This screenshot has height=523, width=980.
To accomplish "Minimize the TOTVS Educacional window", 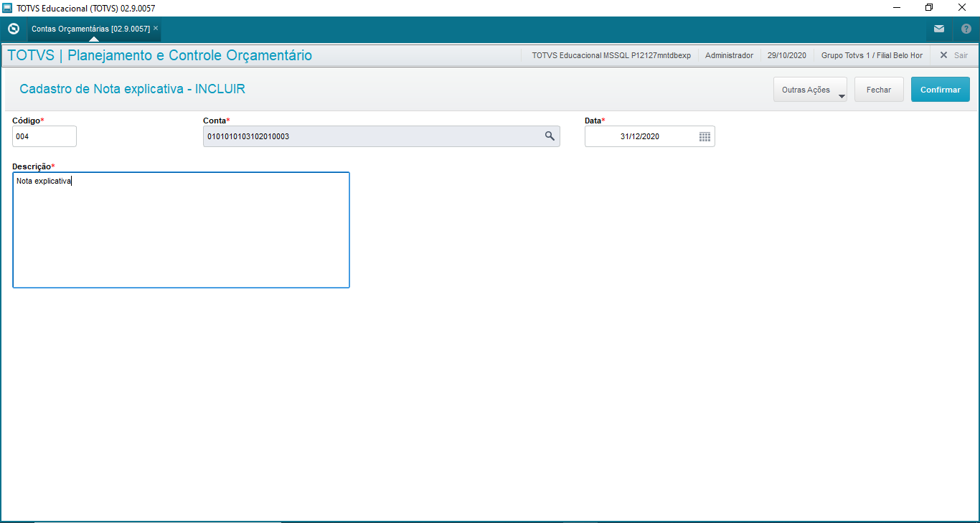I will coord(897,8).
